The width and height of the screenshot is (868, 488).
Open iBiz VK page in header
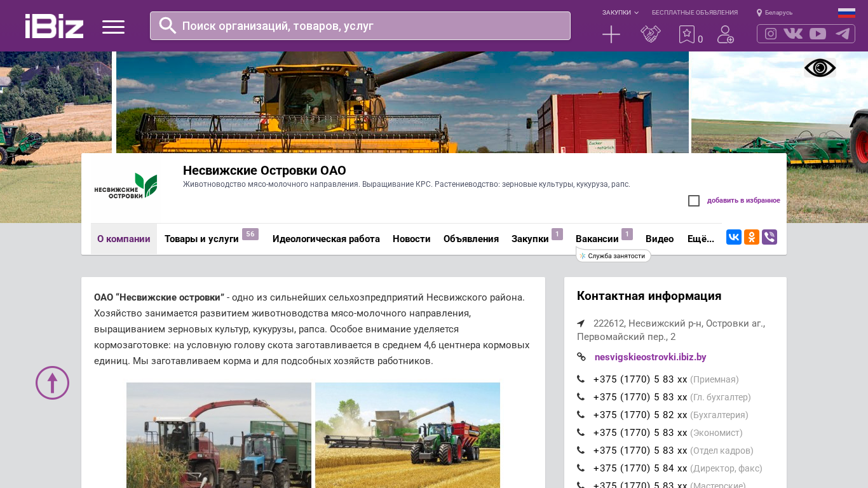(793, 34)
